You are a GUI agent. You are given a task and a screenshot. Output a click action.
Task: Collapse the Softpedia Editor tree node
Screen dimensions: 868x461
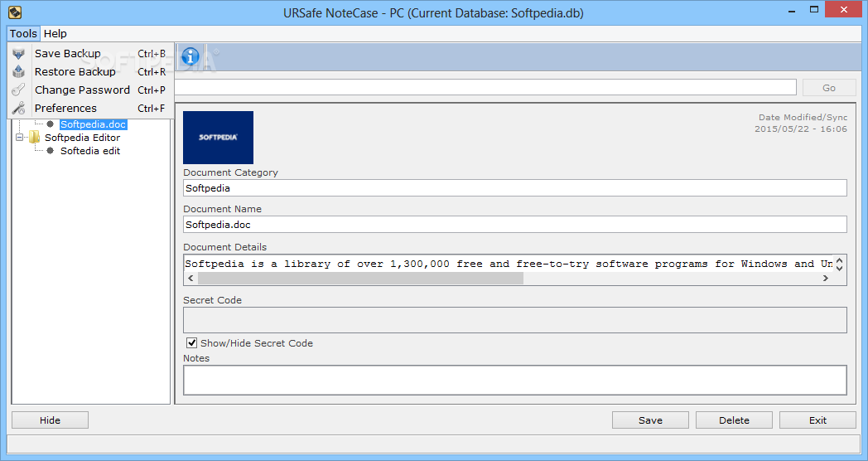click(19, 137)
